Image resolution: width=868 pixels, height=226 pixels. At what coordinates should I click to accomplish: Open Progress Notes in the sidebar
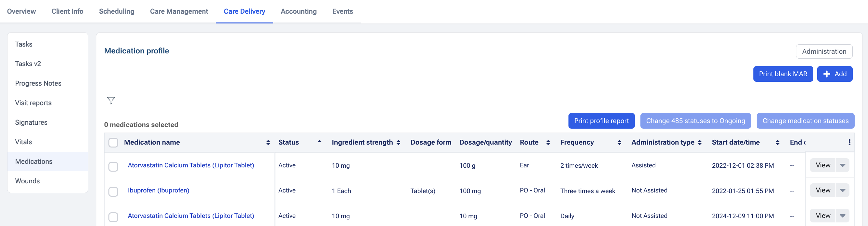(38, 83)
